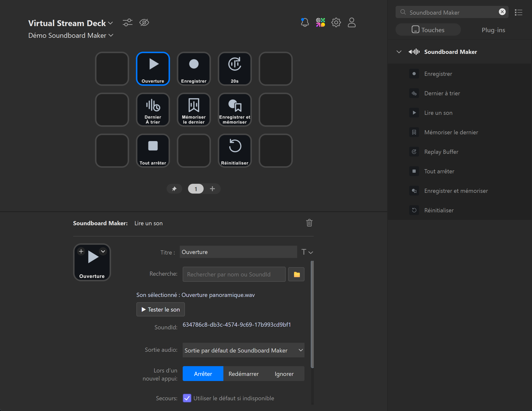Select the Enregistrer key on the deck
Screen dimensions: 532x411
point(194,69)
